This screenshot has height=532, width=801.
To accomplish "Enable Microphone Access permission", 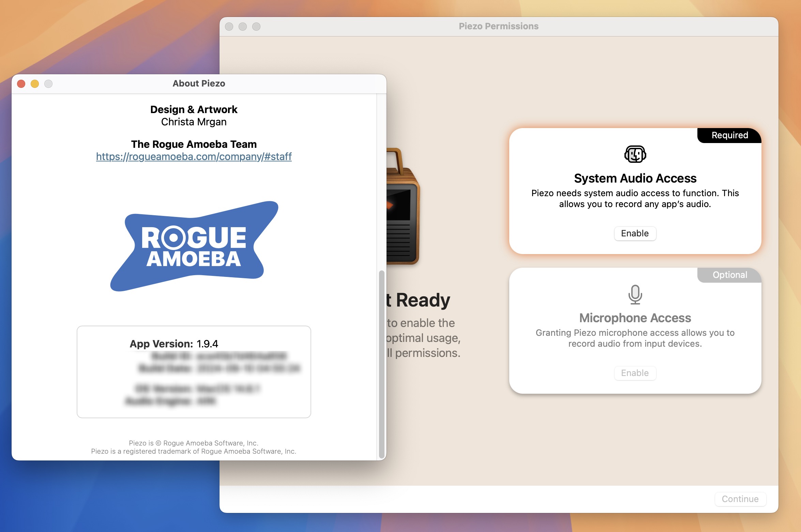I will 635,373.
